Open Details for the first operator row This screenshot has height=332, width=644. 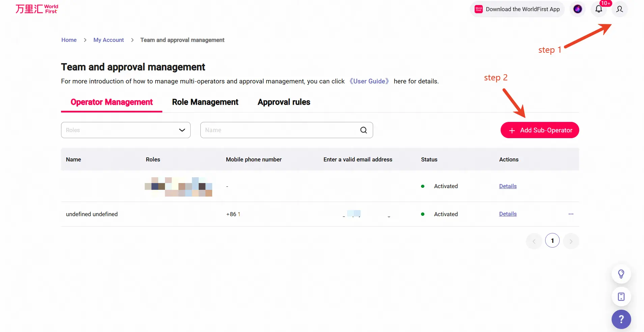tap(508, 186)
